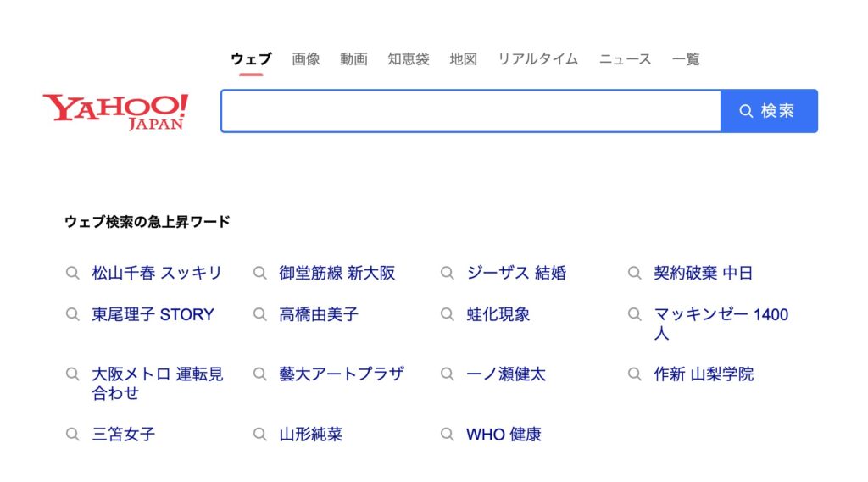
Task: Open the 一覧 tab
Action: [686, 58]
